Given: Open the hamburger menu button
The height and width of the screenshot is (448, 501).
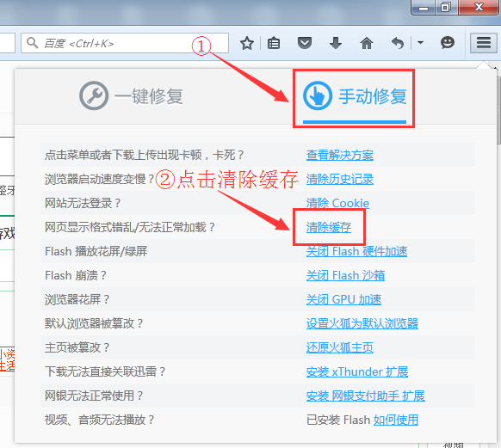Looking at the screenshot, I should [484, 42].
